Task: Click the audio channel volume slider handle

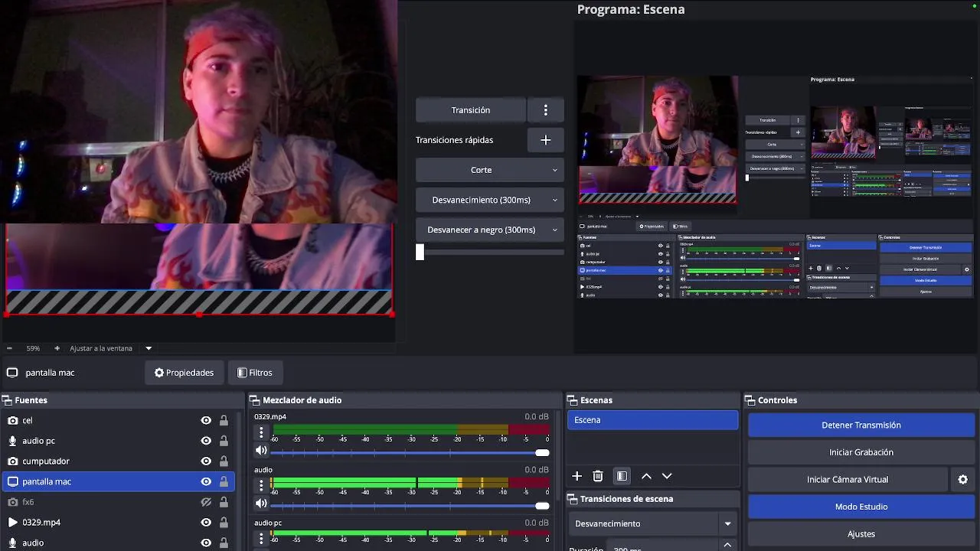Action: coord(542,506)
